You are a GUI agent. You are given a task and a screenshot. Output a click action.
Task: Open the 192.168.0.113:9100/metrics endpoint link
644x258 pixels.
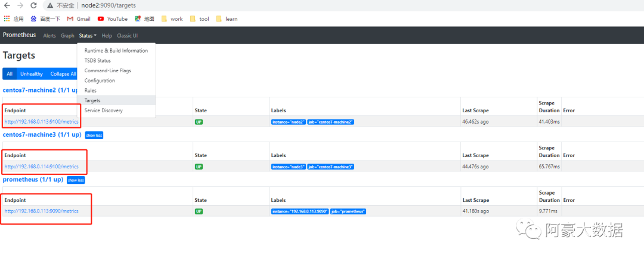42,122
